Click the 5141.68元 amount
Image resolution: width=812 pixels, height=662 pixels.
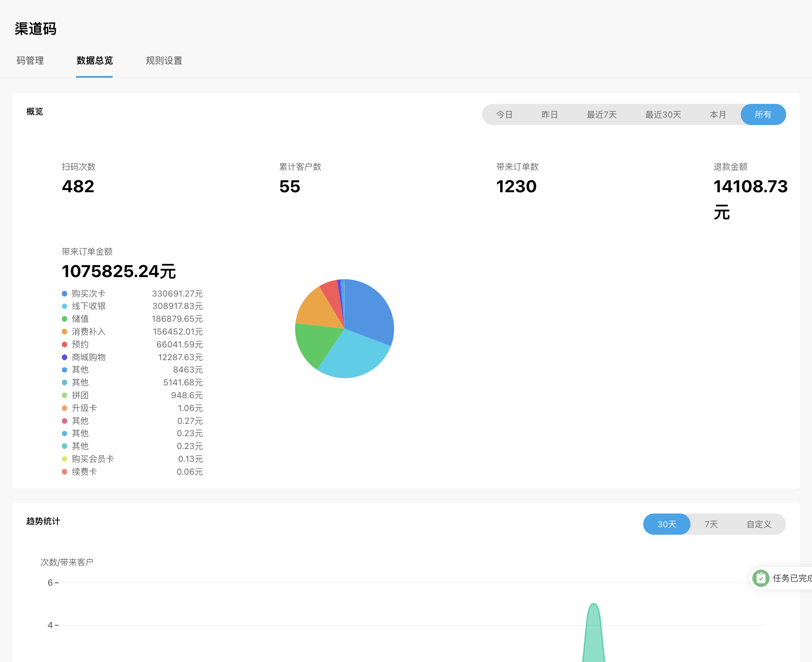pos(183,382)
